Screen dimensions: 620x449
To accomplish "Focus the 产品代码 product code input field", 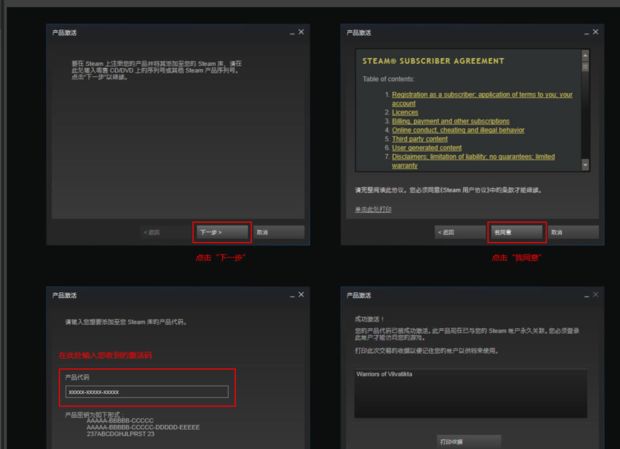I will pos(147,392).
